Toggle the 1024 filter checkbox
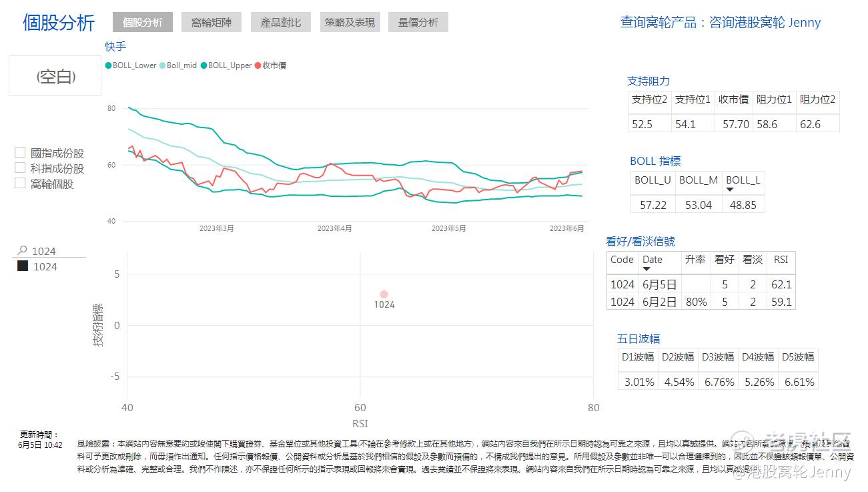868x492 pixels. pyautogui.click(x=23, y=266)
